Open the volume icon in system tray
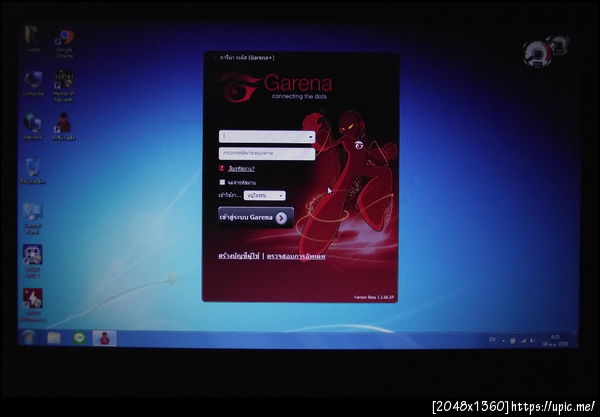This screenshot has width=600, height=417. (532, 340)
